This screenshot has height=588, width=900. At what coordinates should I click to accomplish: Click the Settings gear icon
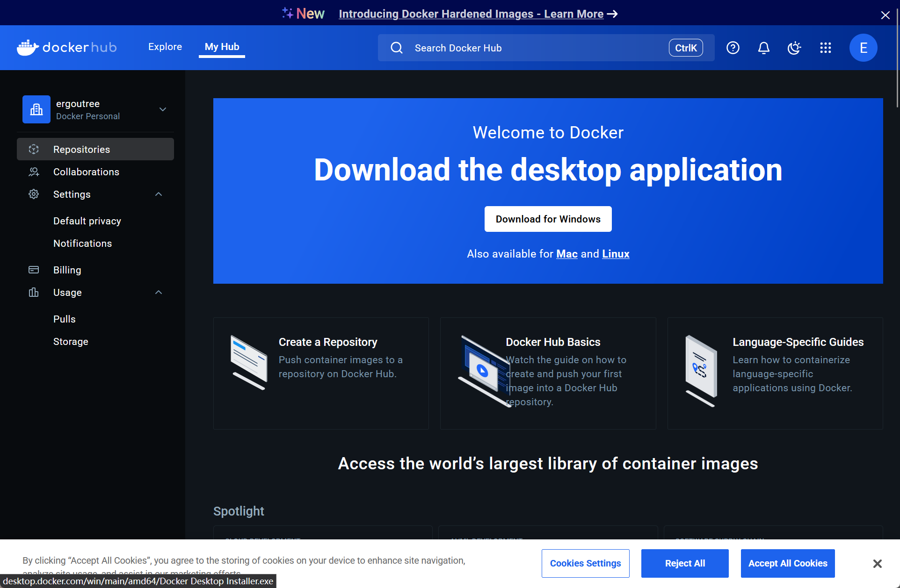tap(34, 194)
